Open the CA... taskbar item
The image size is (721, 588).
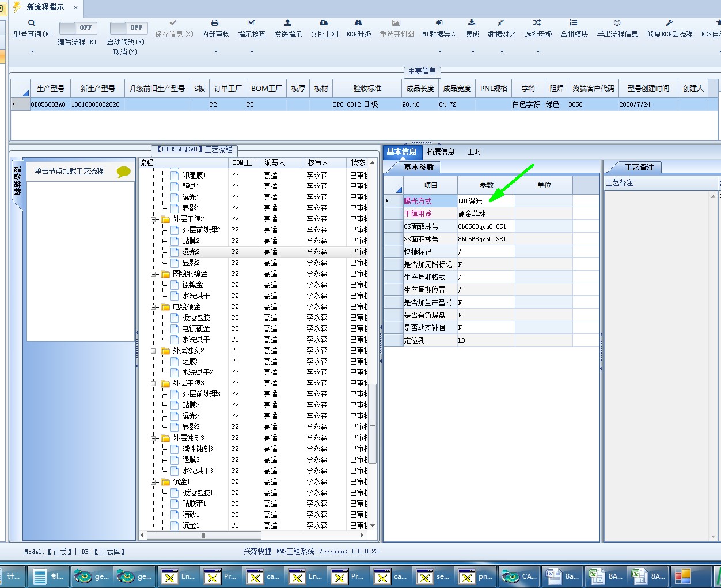pos(520,576)
